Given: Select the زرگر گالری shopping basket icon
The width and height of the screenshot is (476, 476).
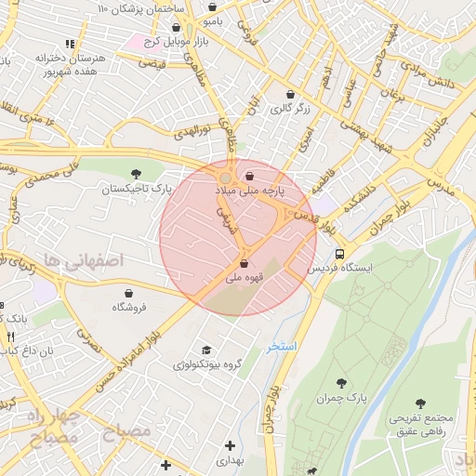Looking at the screenshot, I should [x=290, y=94].
